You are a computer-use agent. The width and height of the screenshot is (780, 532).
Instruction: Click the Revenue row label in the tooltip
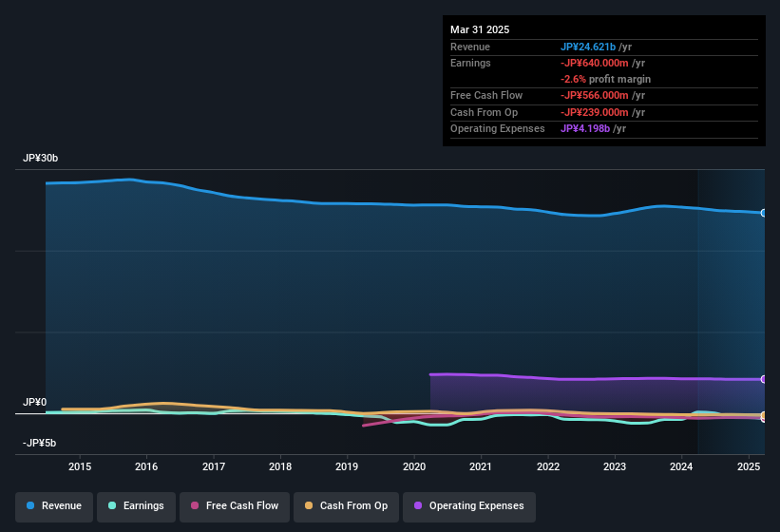click(x=470, y=47)
